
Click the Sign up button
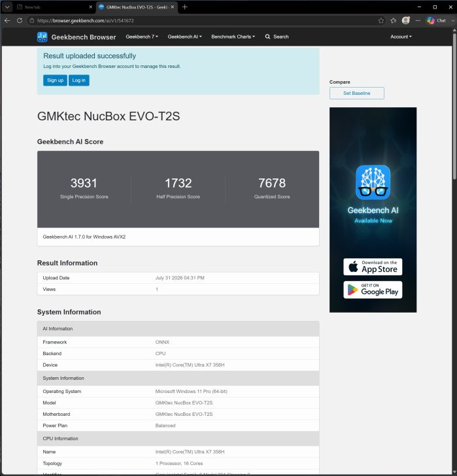pos(55,80)
